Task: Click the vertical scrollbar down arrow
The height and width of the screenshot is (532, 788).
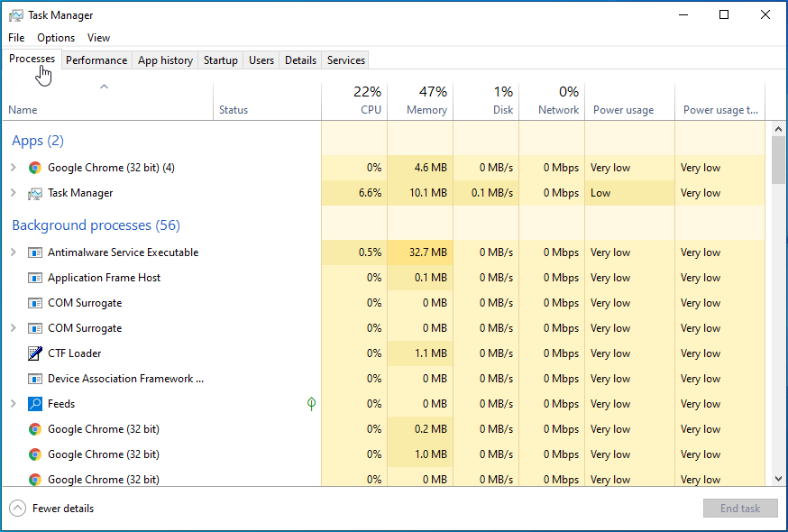Action: point(779,479)
